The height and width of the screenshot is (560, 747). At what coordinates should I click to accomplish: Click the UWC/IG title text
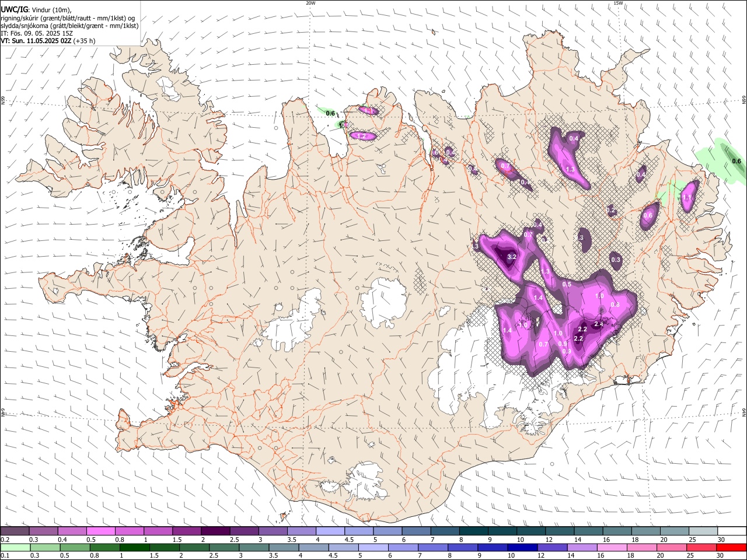14,10
